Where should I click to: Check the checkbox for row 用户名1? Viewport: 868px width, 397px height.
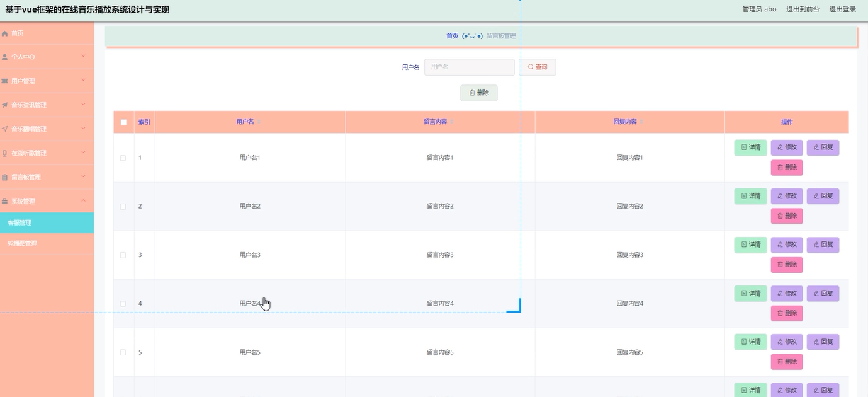123,158
